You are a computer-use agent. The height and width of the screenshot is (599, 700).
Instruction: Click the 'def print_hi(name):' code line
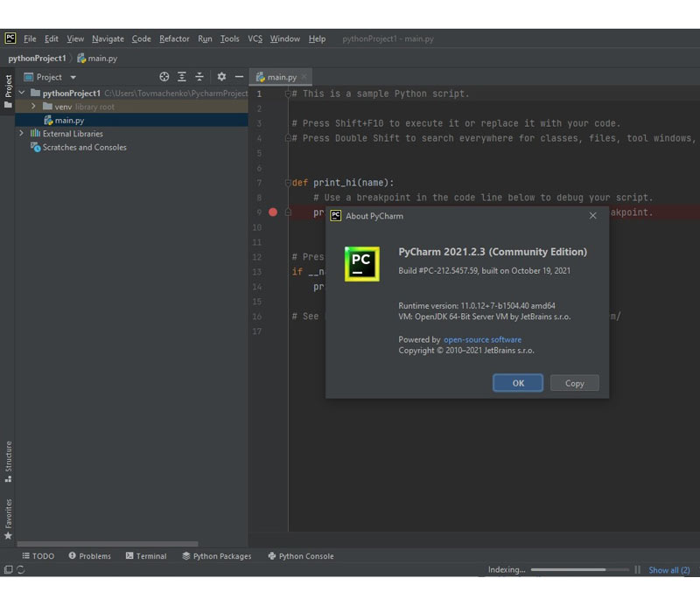click(x=343, y=183)
